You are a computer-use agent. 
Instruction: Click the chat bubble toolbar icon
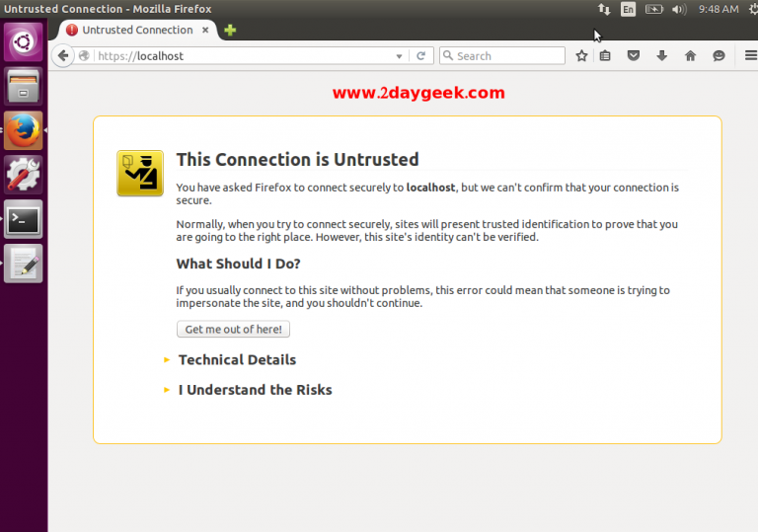[x=718, y=56]
